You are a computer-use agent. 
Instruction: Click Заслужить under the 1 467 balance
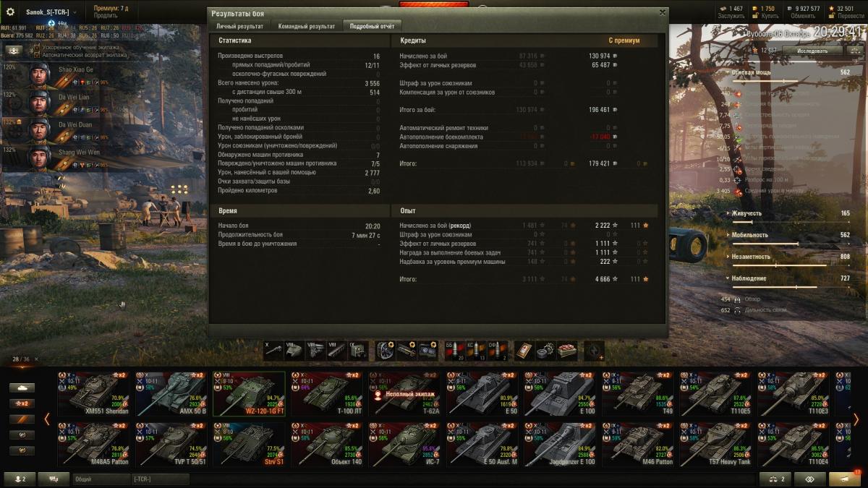click(x=731, y=16)
